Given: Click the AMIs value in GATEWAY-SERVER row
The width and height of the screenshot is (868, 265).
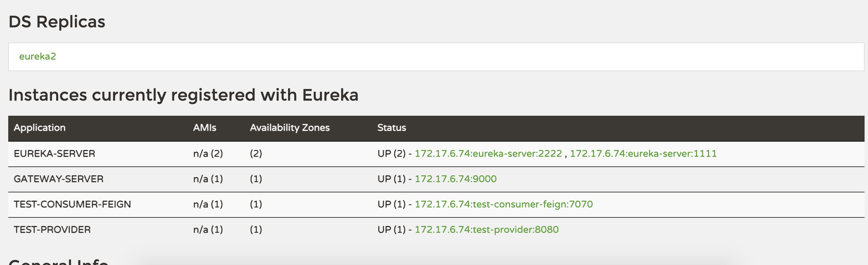Looking at the screenshot, I should coord(208,179).
